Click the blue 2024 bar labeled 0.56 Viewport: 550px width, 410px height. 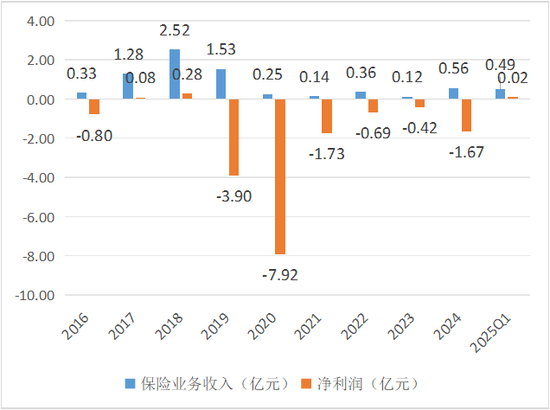click(454, 94)
